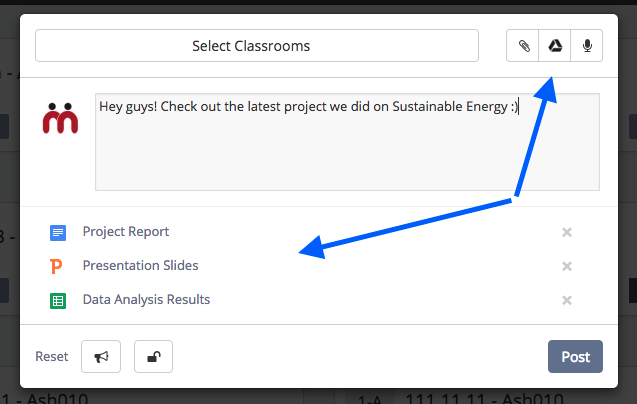The image size is (637, 404).
Task: Click the green Data Analysis spreadsheet icon
Action: tap(58, 301)
